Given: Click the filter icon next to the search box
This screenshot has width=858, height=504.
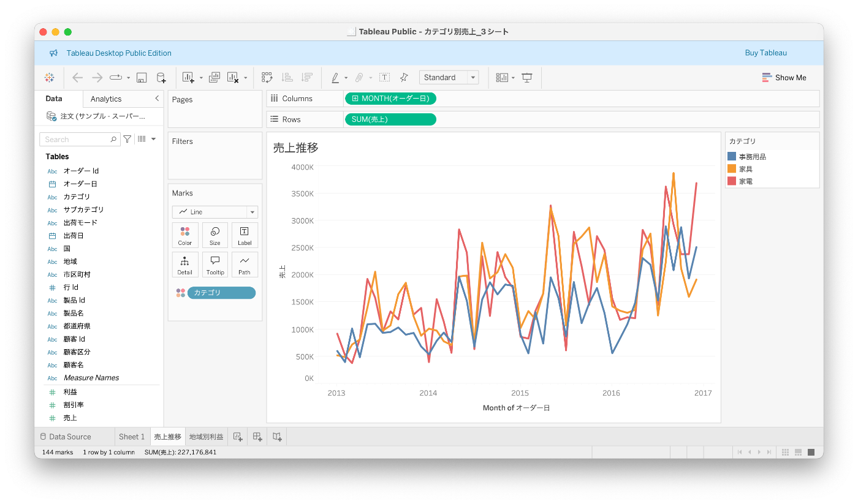Looking at the screenshot, I should (x=127, y=140).
